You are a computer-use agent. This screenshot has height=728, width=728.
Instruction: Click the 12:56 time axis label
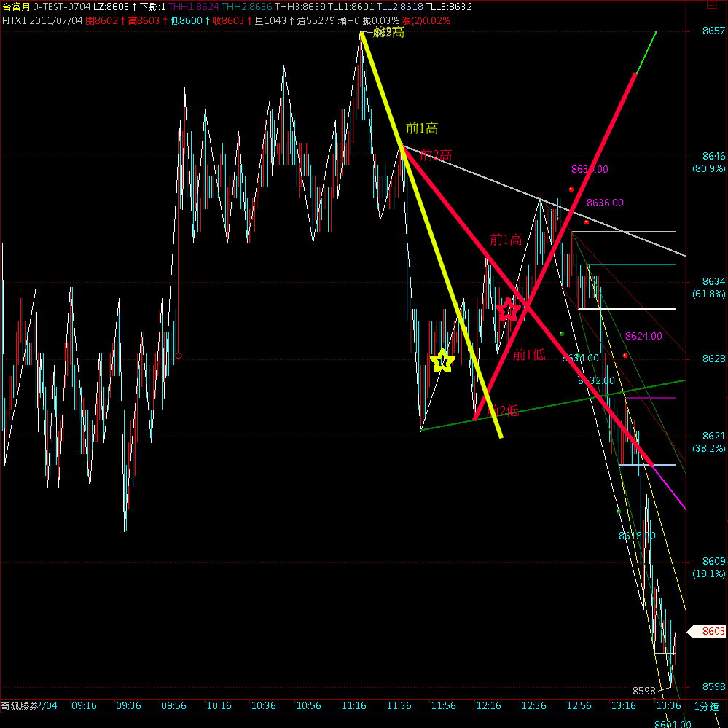point(579,706)
